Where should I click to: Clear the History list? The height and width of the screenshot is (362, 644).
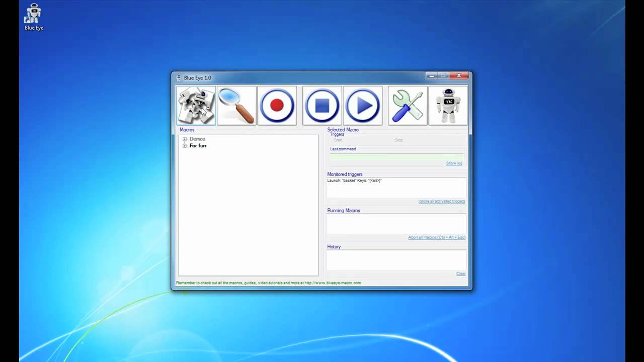[461, 274]
